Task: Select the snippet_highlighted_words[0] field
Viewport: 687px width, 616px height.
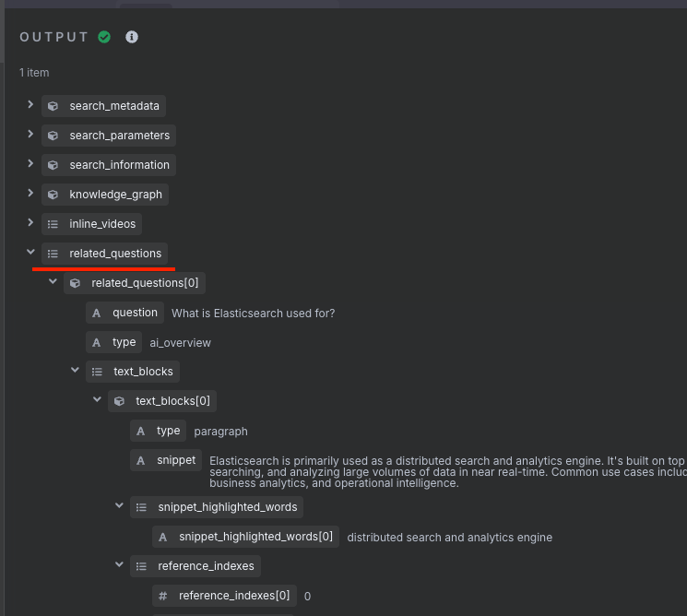Action: [x=246, y=537]
